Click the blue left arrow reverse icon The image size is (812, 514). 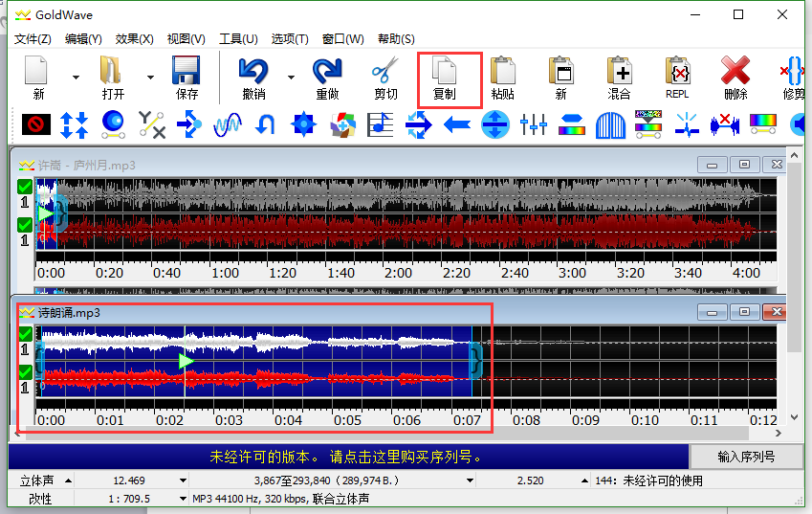[x=457, y=124]
